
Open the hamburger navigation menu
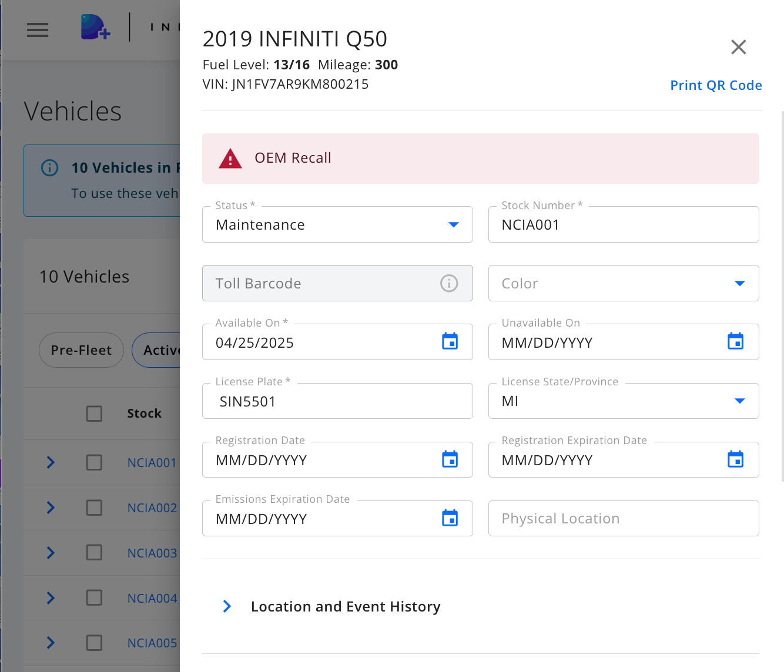(38, 30)
